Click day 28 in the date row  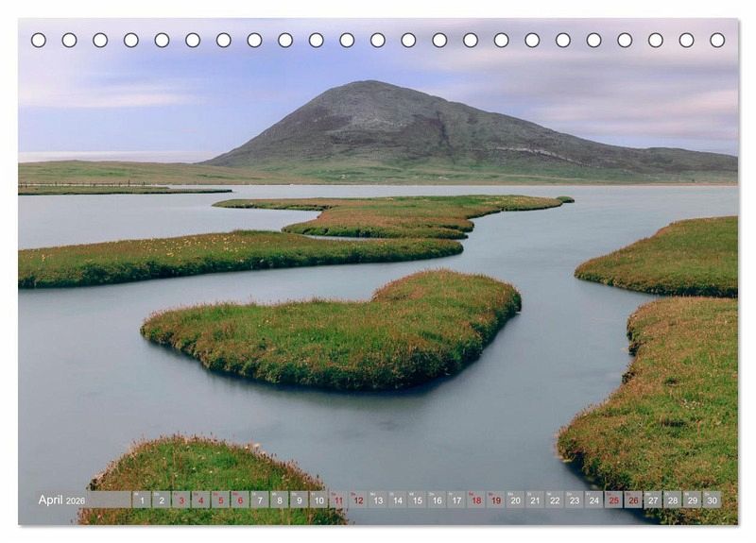click(x=673, y=500)
